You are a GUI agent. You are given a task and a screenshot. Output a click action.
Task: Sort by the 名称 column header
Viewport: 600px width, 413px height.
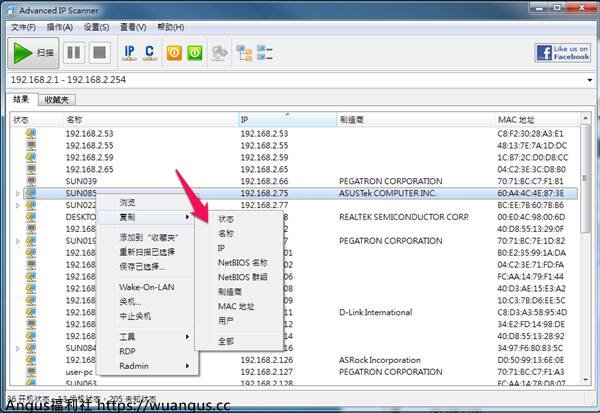150,120
